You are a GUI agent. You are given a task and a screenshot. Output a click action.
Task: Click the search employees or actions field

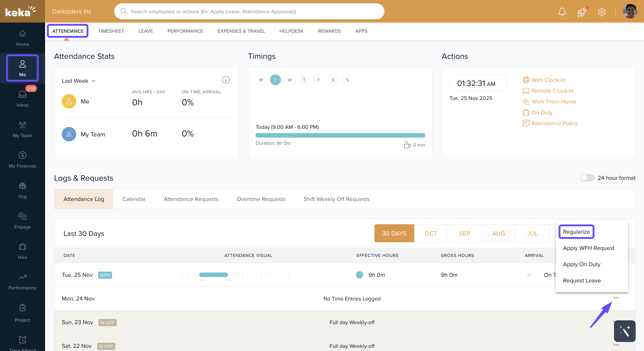tap(249, 12)
